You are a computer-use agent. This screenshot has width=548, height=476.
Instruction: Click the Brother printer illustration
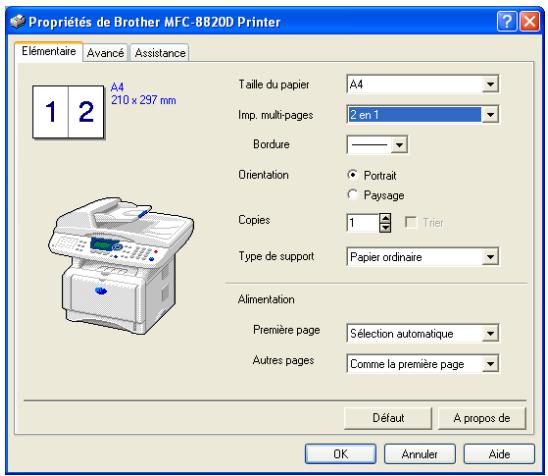[x=121, y=266]
